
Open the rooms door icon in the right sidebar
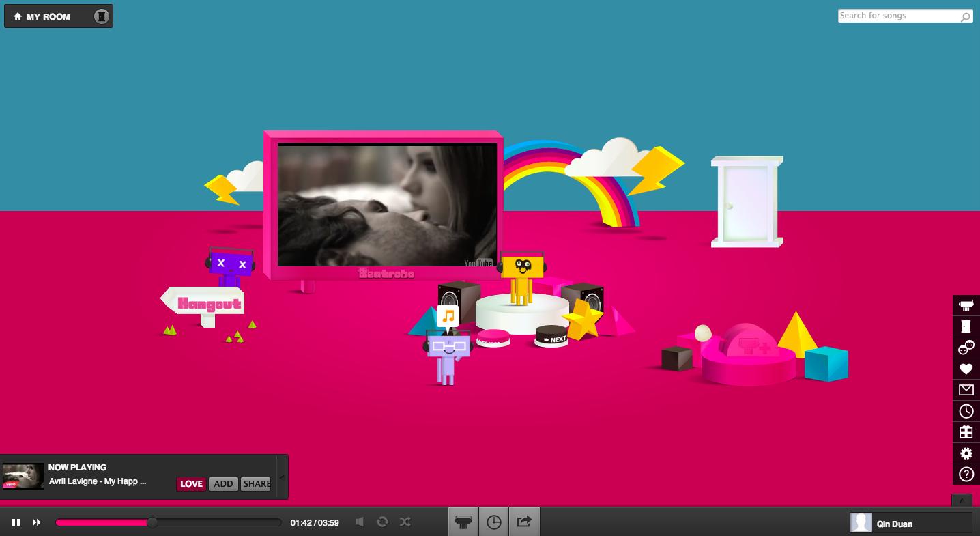click(966, 326)
